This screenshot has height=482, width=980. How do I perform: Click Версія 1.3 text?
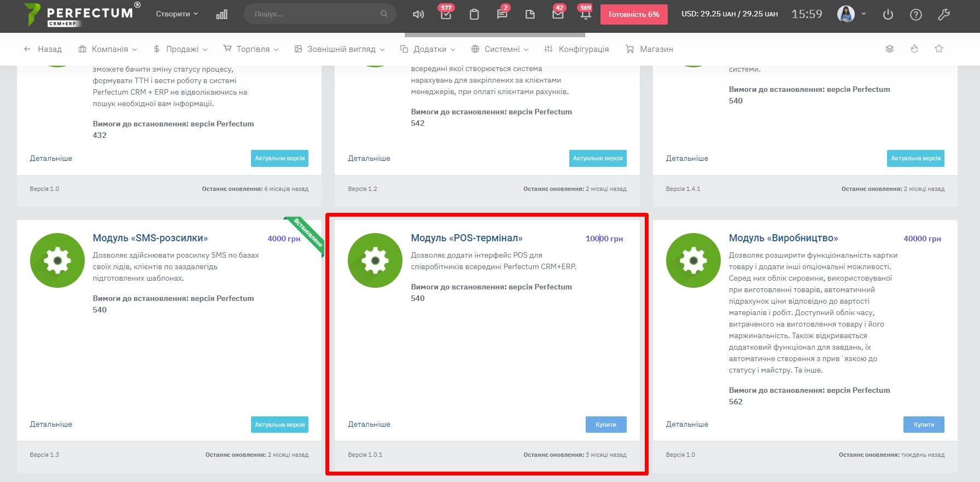[44, 455]
